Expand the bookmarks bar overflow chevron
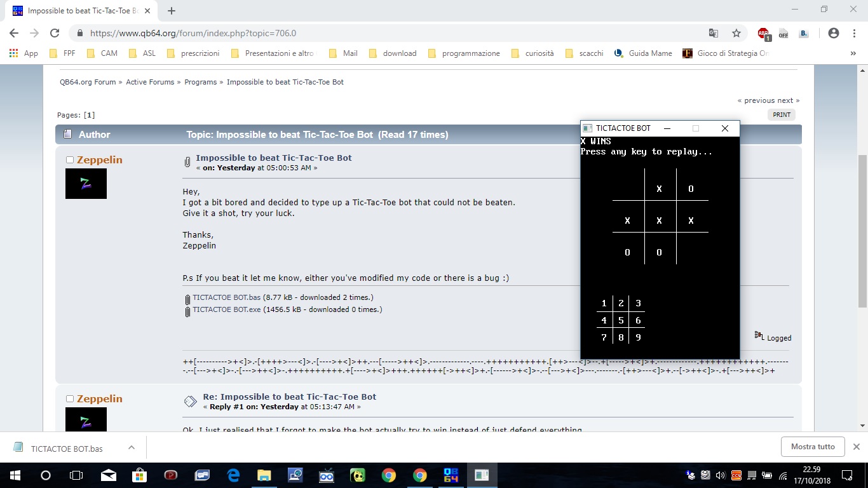This screenshot has height=488, width=868. pyautogui.click(x=853, y=53)
